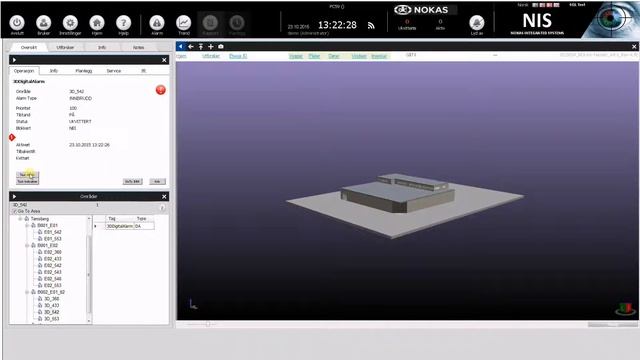Click the rightmost button in alarm panel
Screen dimensions: 640x360
pyautogui.click(x=157, y=181)
